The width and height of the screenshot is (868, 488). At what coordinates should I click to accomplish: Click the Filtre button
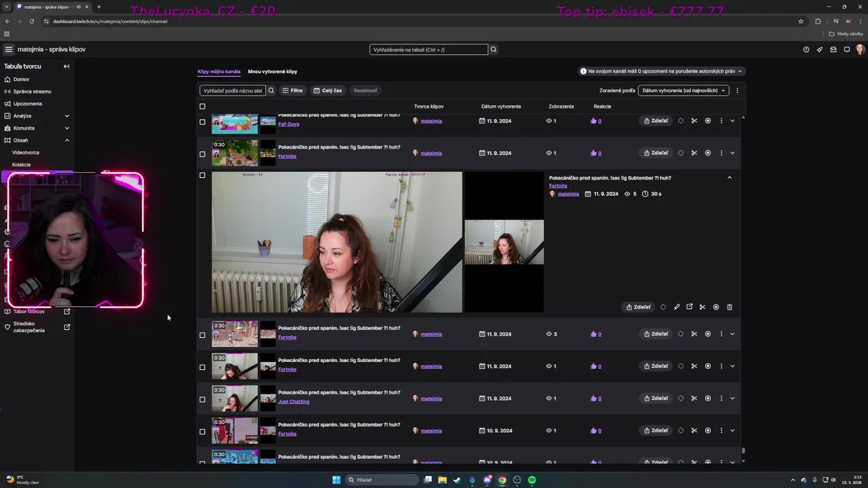click(292, 90)
